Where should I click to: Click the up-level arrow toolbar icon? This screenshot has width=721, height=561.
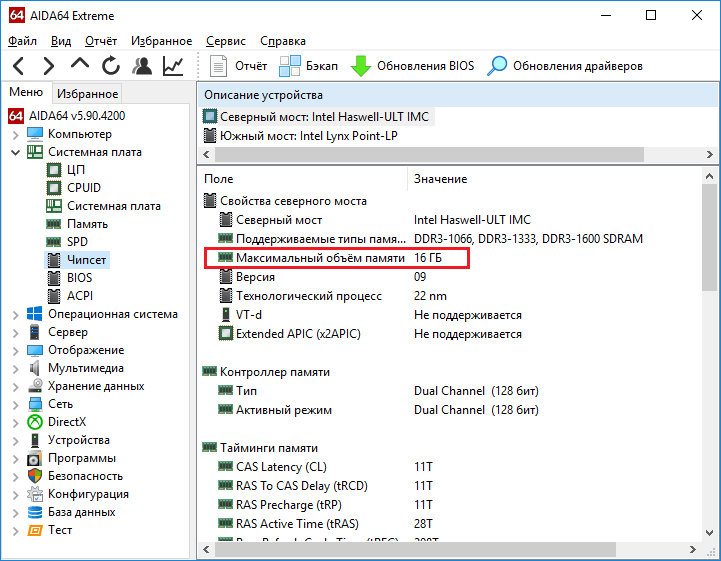(80, 63)
